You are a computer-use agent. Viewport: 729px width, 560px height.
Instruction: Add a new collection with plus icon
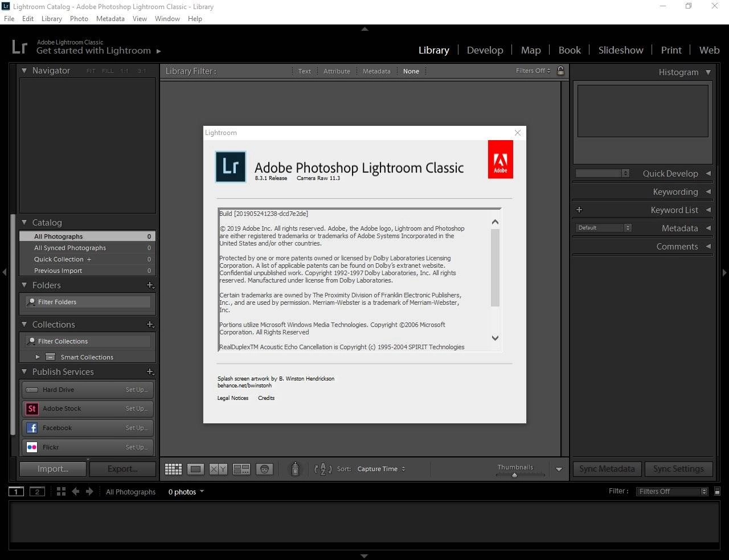point(150,324)
